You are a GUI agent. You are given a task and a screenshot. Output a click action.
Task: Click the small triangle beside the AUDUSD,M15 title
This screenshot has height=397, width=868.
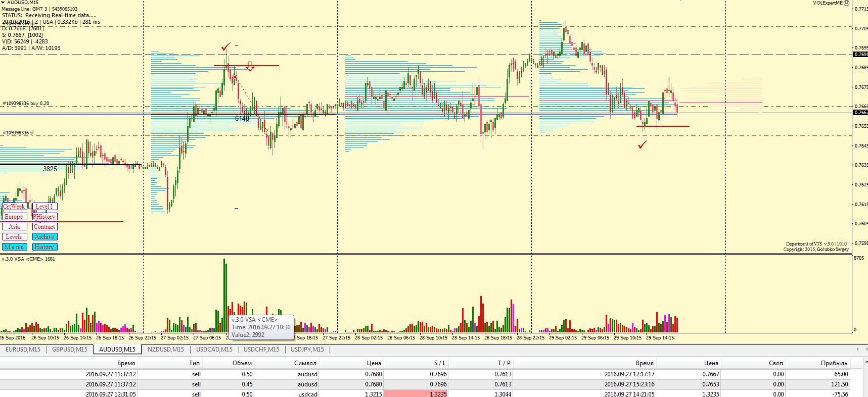[3, 3]
